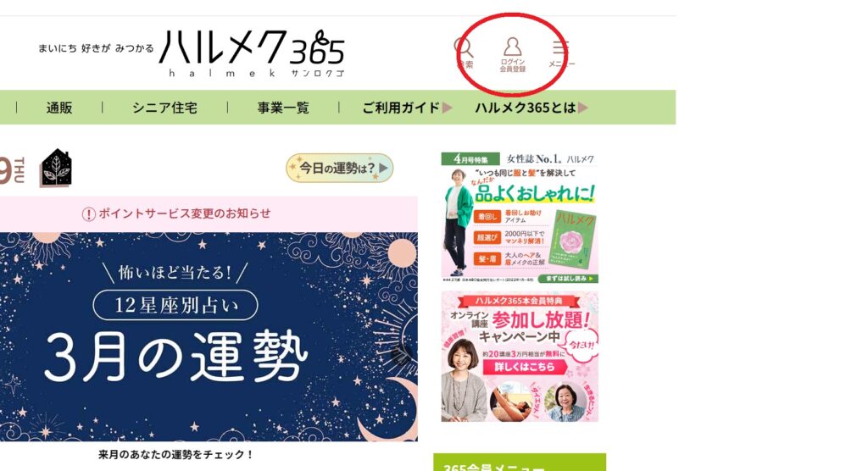This screenshot has height=471, width=868.
Task: Expand the ハルメク365とは arrow
Action: click(x=583, y=108)
